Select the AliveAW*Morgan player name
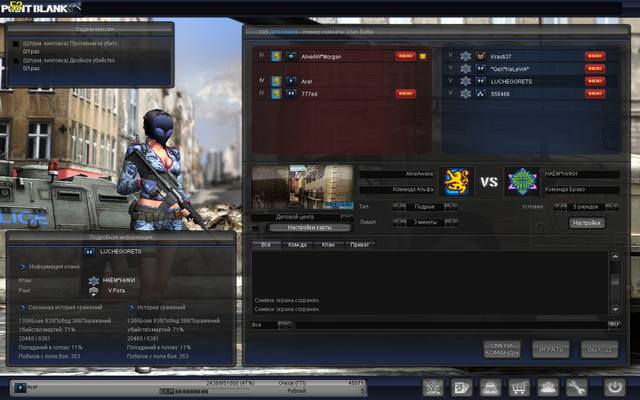This screenshot has height=400, width=640. pyautogui.click(x=321, y=57)
